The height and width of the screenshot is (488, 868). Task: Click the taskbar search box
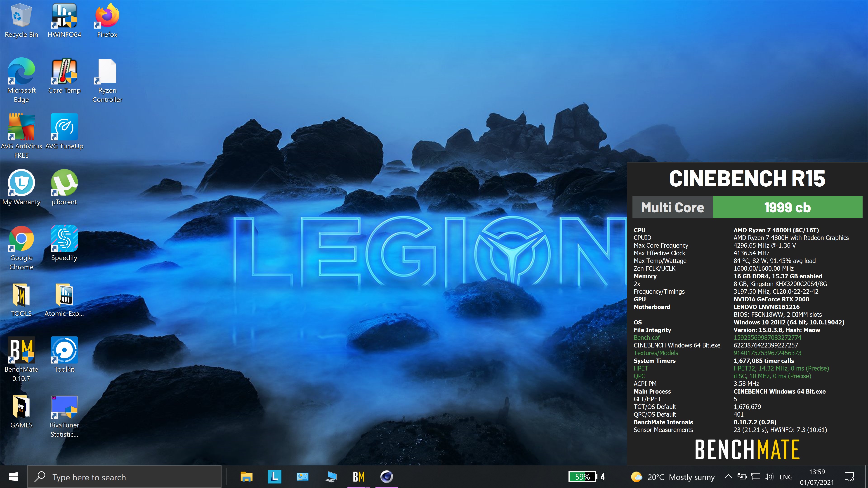(x=124, y=477)
